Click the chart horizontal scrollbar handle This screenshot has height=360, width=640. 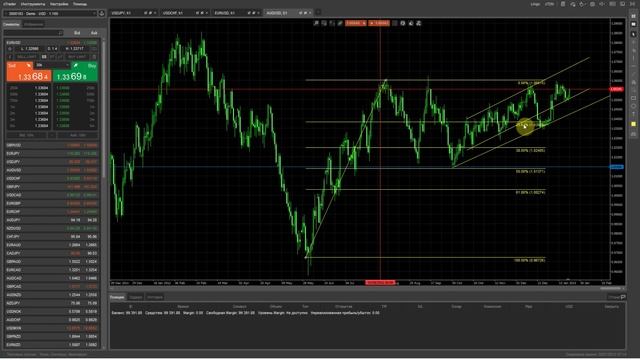(x=610, y=288)
